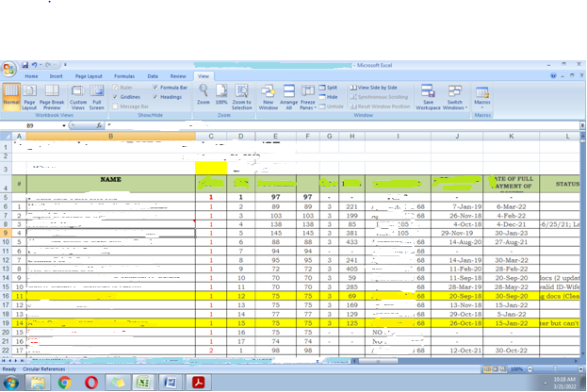Screen dimensions: 587x392
Task: Open Adobe Reader from the taskbar
Action: [x=198, y=383]
